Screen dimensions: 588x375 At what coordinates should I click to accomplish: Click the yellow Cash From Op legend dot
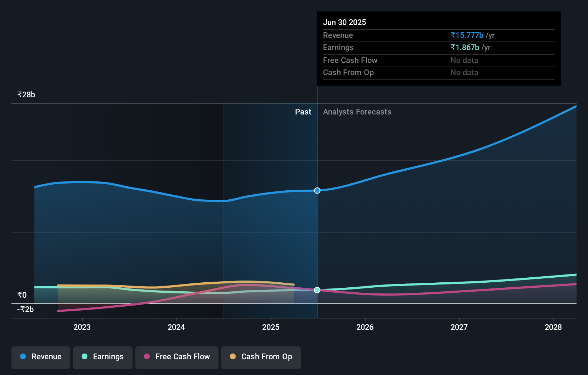[233, 357]
